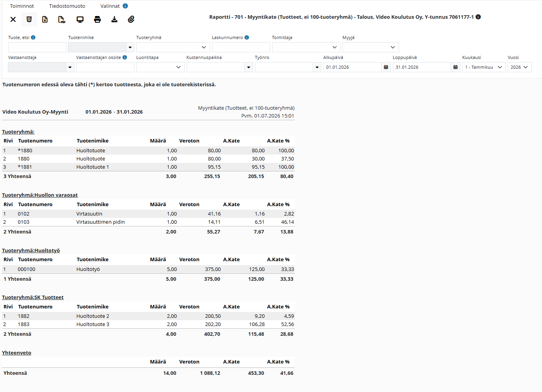Open the Luontitapa dropdown
This screenshot has height=392, width=542.
[x=160, y=67]
